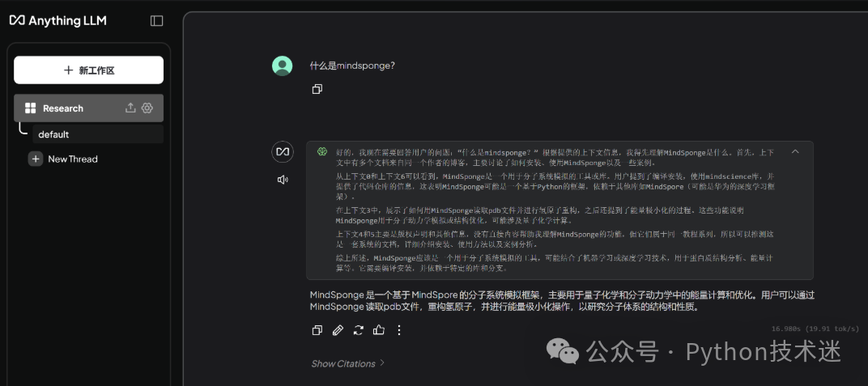This screenshot has height=386, width=868.
Task: Click the MindSponge answer paragraph
Action: tap(562, 301)
